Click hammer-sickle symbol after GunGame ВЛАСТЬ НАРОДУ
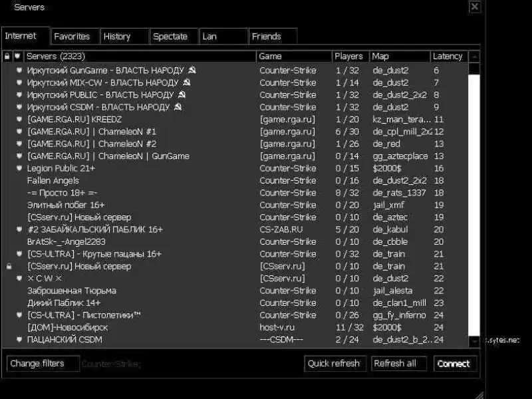The image size is (532, 399). coord(192,70)
